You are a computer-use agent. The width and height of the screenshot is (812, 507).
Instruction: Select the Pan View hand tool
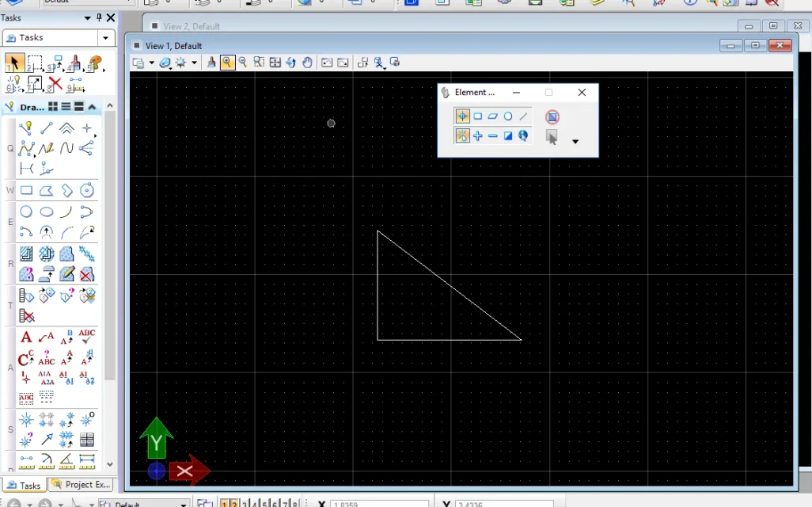[x=307, y=63]
